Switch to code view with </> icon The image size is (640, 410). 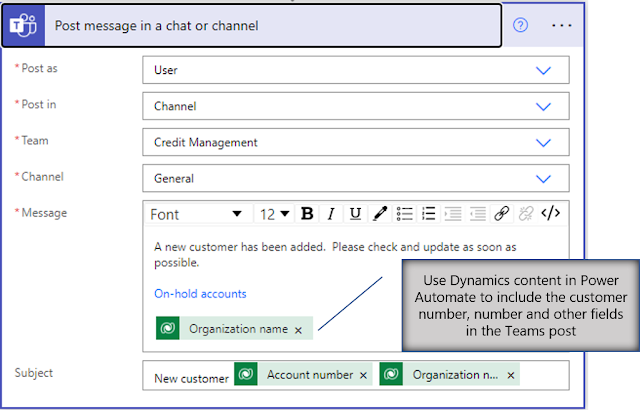click(x=550, y=213)
